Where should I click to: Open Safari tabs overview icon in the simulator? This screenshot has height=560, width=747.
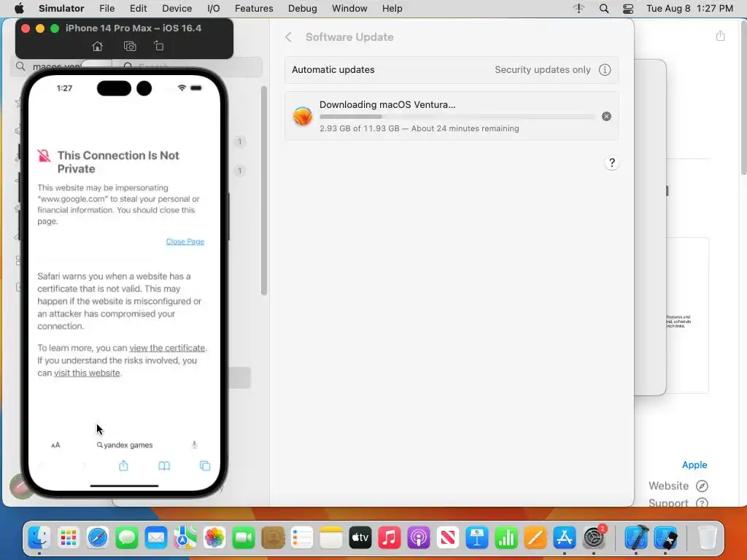pos(205,466)
